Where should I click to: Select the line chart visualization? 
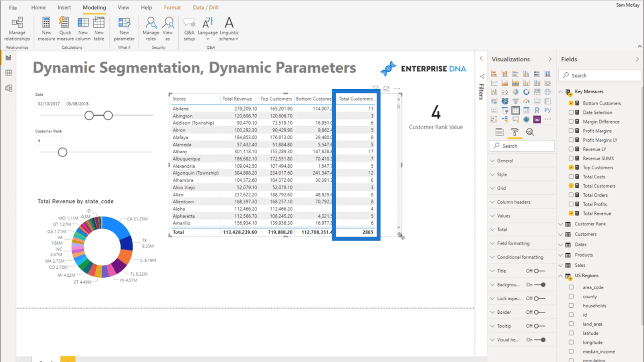pyautogui.click(x=494, y=83)
